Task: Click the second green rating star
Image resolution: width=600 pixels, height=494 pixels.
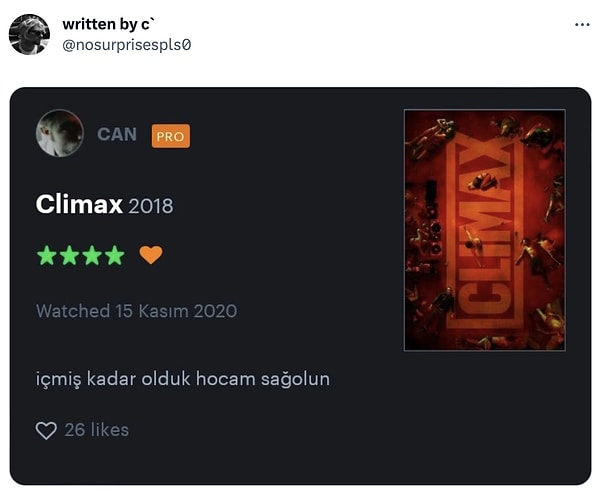Action: point(70,255)
